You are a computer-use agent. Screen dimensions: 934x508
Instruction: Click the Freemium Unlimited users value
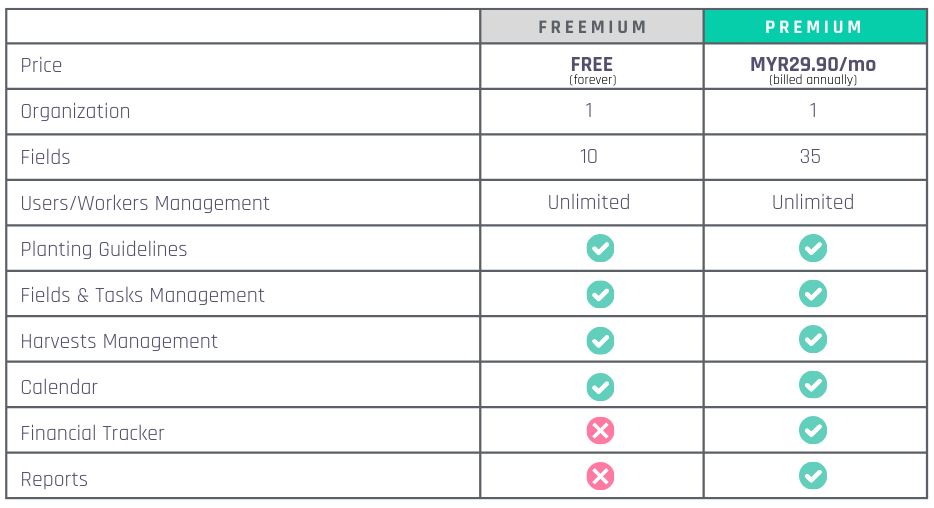pyautogui.click(x=589, y=202)
